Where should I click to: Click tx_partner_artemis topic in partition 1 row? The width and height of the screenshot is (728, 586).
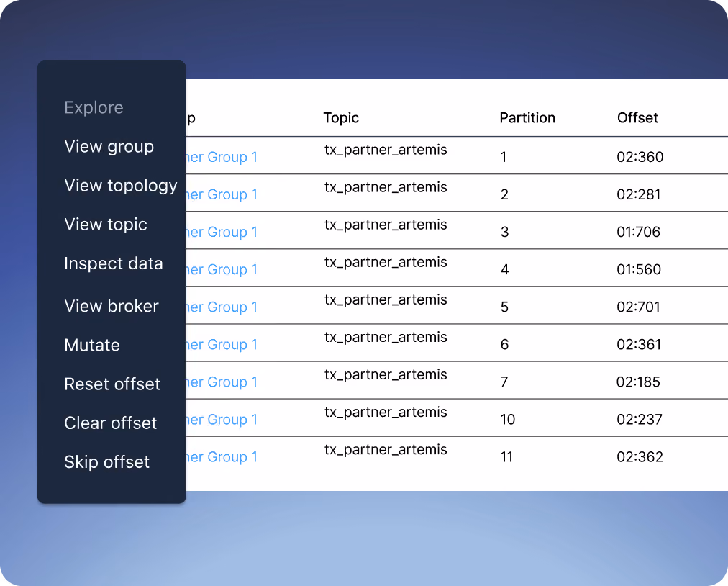point(386,150)
